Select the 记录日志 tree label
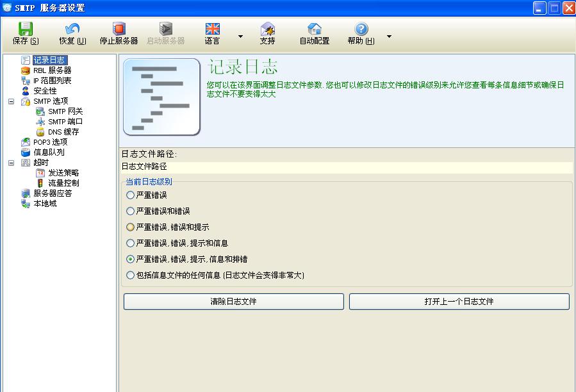Image resolution: width=576 pixels, height=392 pixels. (49, 60)
